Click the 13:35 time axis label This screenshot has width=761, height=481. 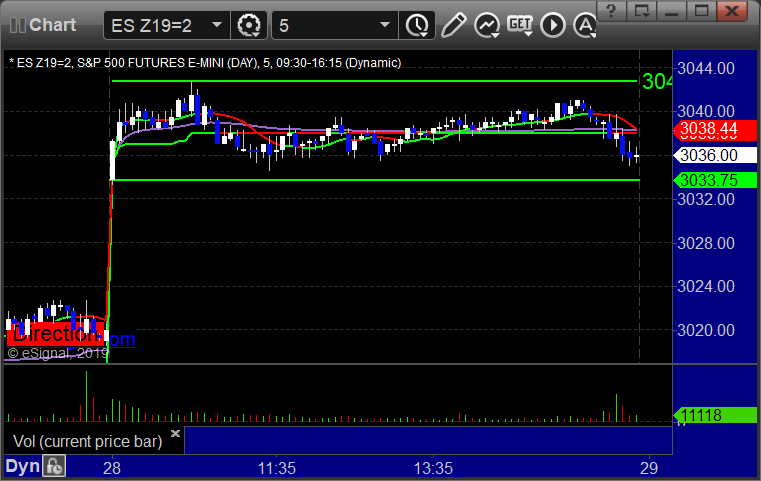pyautogui.click(x=433, y=468)
